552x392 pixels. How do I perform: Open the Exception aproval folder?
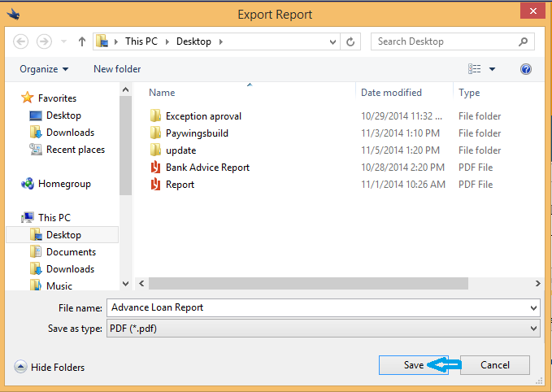coord(203,116)
